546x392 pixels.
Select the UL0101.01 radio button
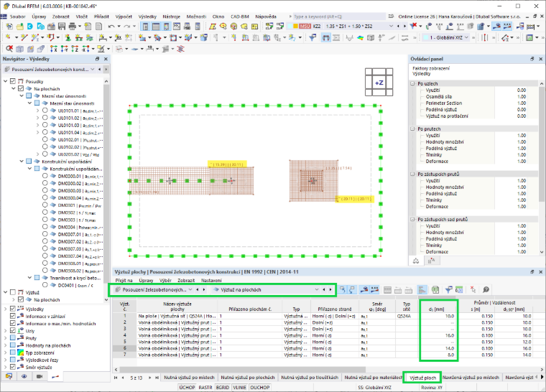(45, 111)
